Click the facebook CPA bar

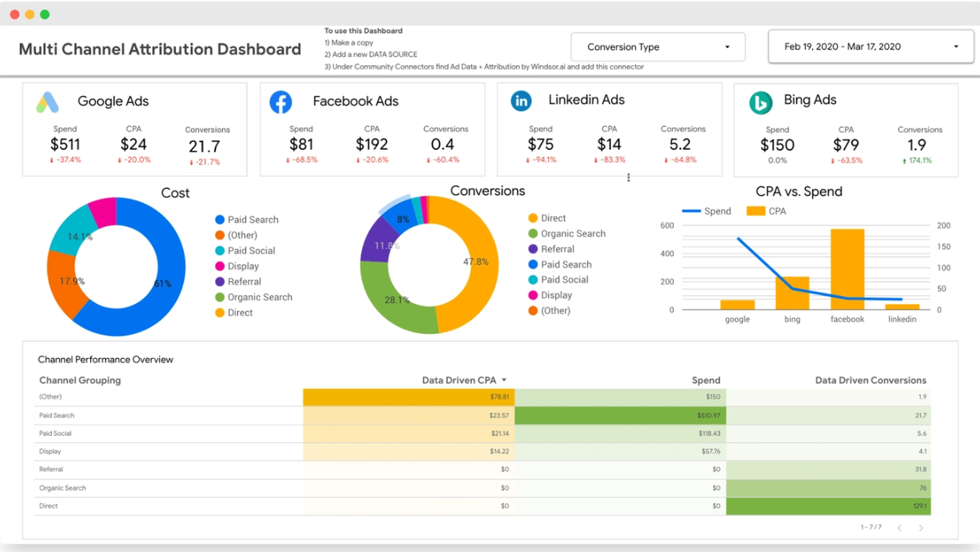[847, 269]
